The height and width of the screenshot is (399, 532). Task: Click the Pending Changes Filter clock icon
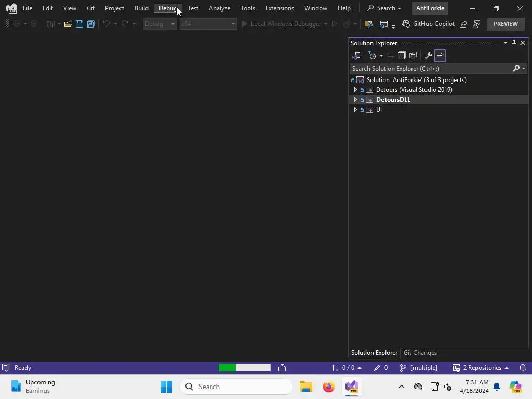(372, 56)
